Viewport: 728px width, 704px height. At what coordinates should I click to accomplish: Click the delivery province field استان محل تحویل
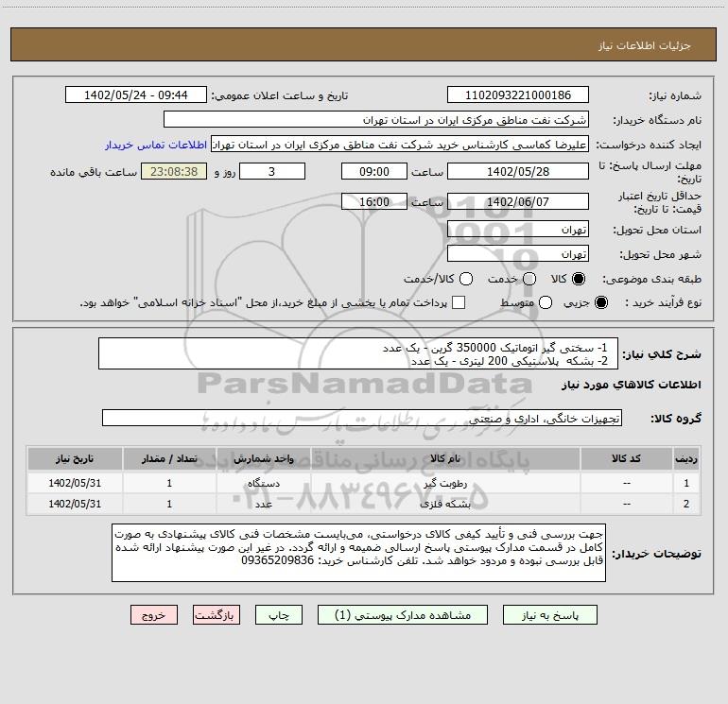[518, 230]
